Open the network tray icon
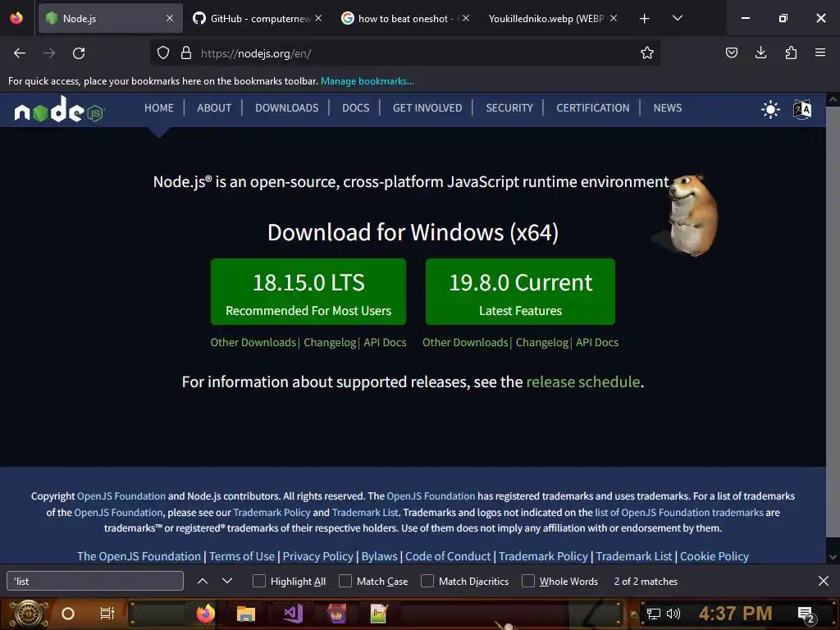This screenshot has height=630, width=840. coord(653,614)
